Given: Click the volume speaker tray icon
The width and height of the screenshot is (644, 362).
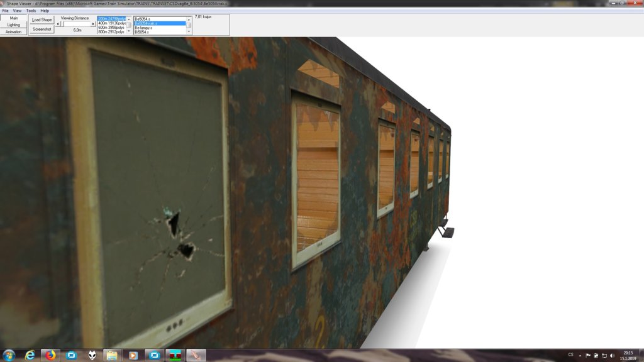Looking at the screenshot, I should [612, 356].
